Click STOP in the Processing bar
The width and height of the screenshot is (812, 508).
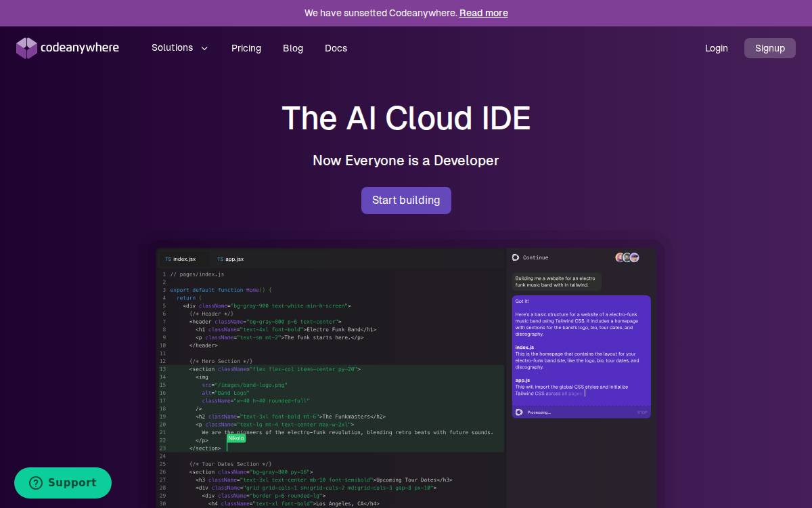tap(642, 412)
